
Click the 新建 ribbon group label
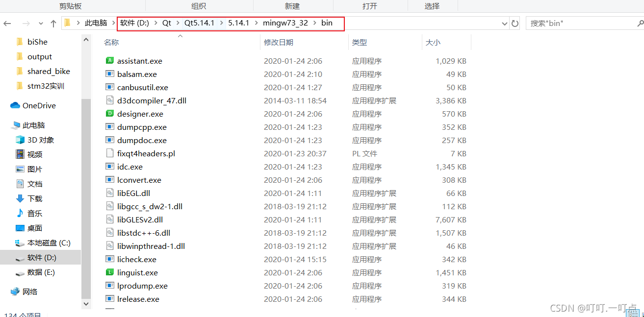(x=292, y=6)
